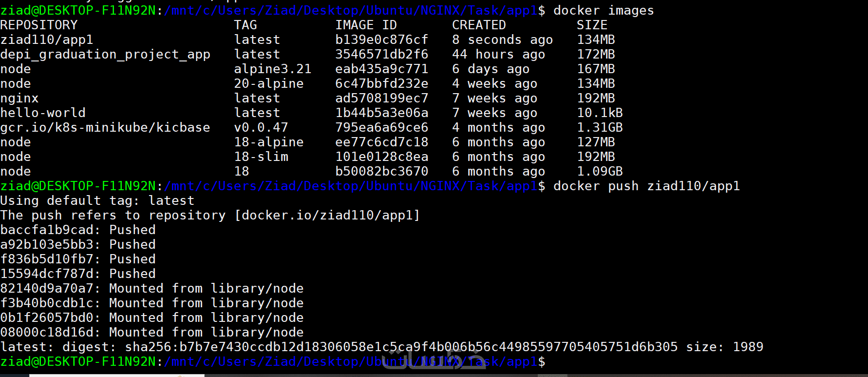This screenshot has height=377, width=868.
Task: Click the '6 days ago' created value
Action: pyautogui.click(x=491, y=69)
